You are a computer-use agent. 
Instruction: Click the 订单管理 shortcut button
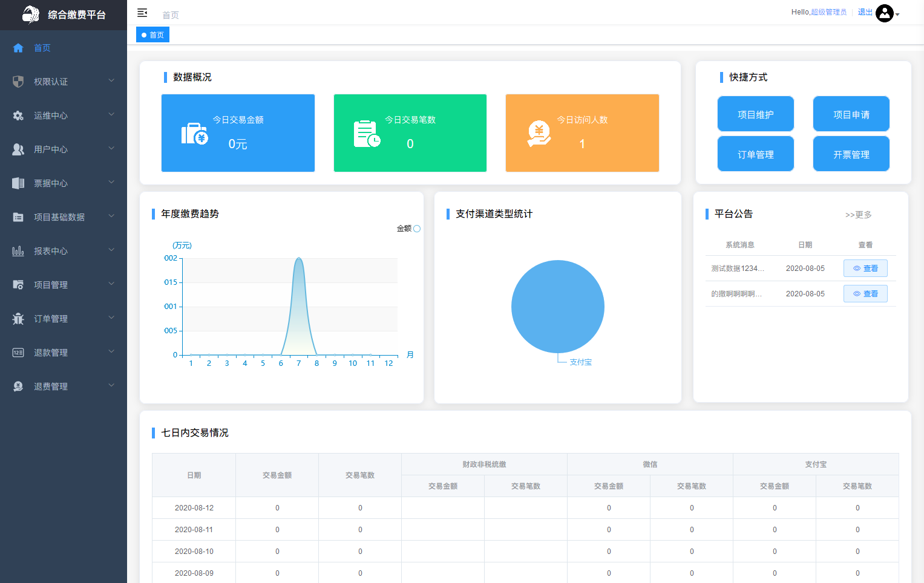click(x=756, y=154)
